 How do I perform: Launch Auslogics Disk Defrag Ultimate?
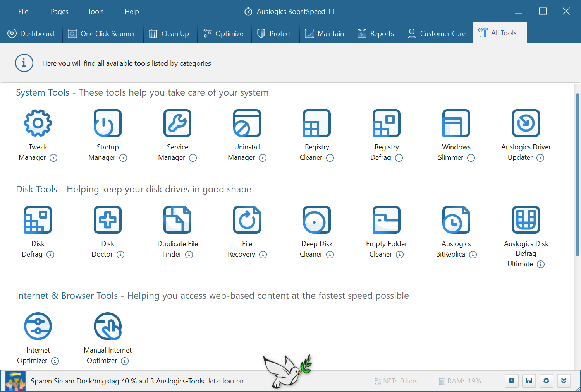click(526, 220)
